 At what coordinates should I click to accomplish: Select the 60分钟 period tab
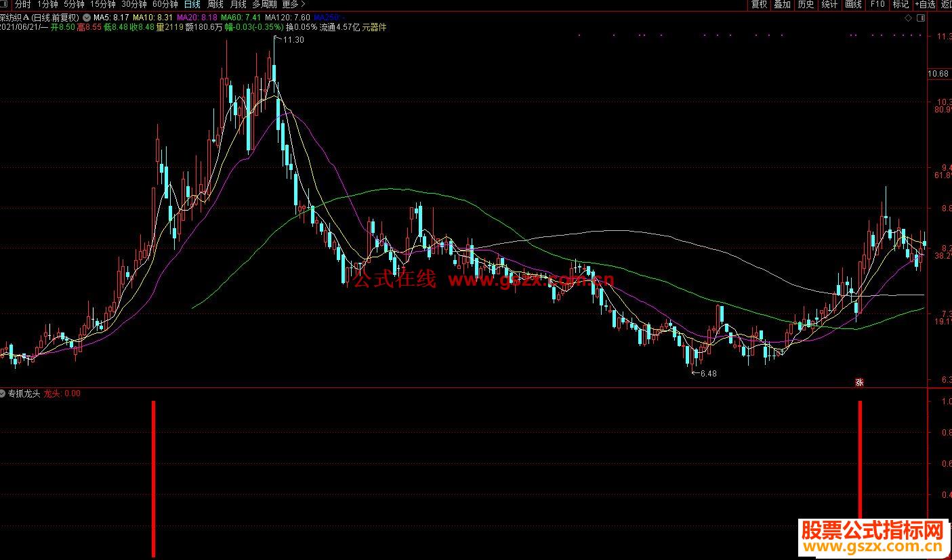tap(165, 4)
